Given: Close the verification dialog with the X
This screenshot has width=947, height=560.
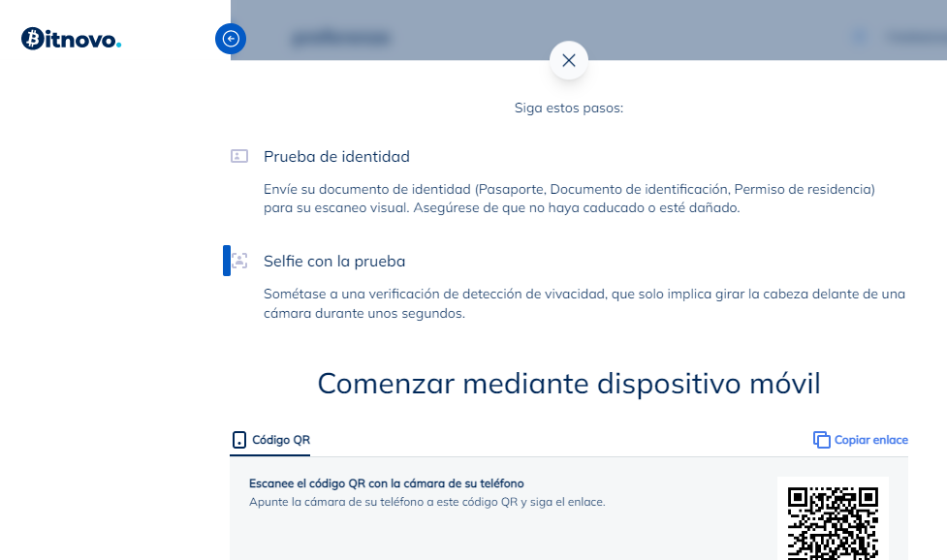Looking at the screenshot, I should click(568, 60).
